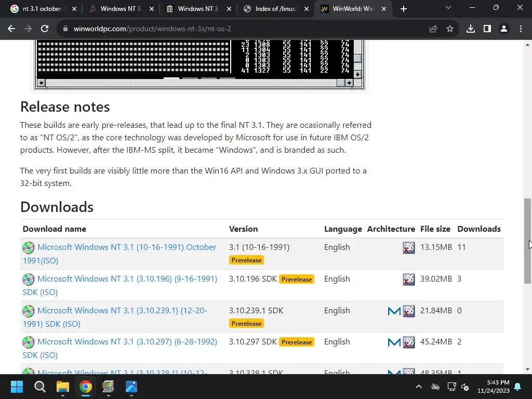Click the page vertical scrollbar thumb
The image size is (532, 399).
click(527, 241)
